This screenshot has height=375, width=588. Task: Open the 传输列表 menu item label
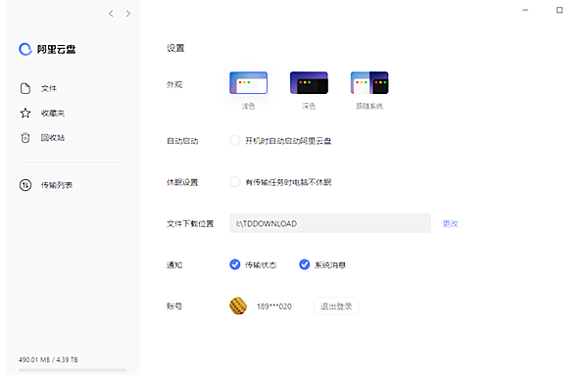point(57,185)
